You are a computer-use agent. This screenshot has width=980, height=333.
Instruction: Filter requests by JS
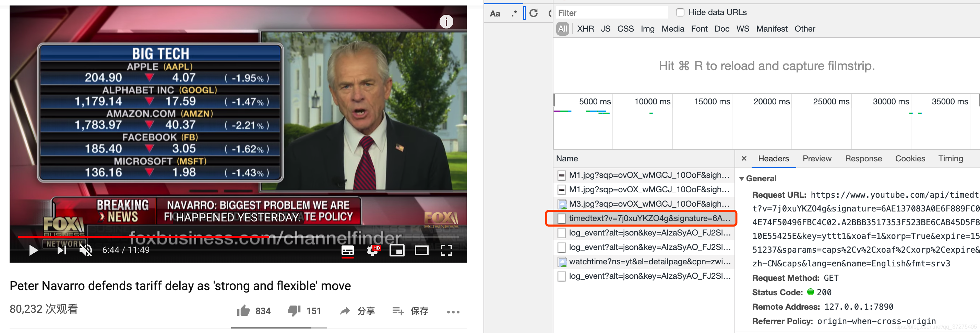tap(605, 29)
